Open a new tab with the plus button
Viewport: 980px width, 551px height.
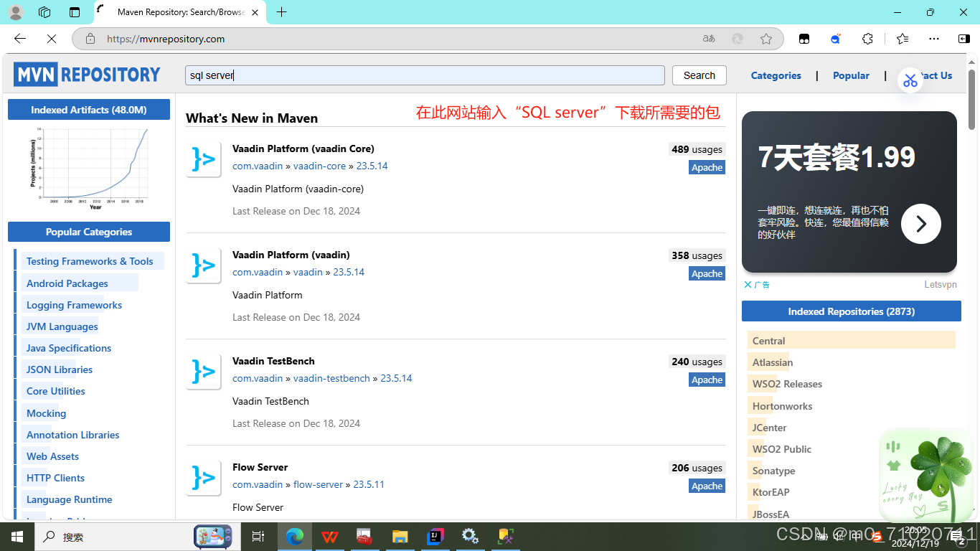coord(282,12)
